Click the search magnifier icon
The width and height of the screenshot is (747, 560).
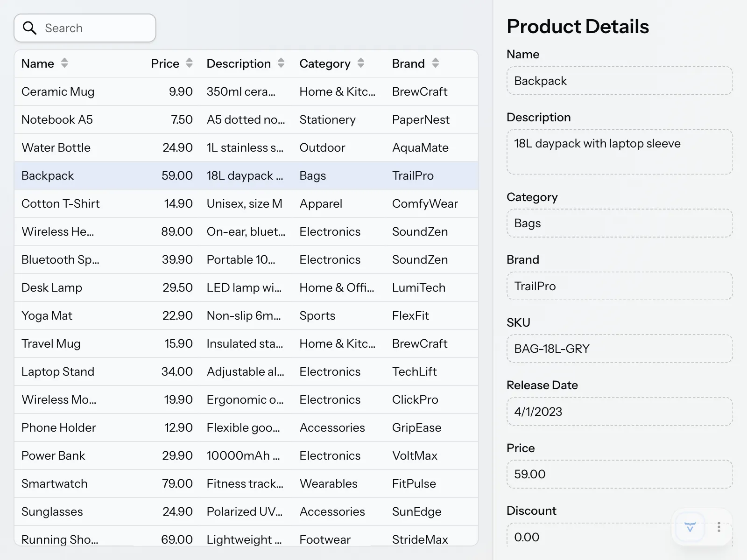[x=29, y=28]
